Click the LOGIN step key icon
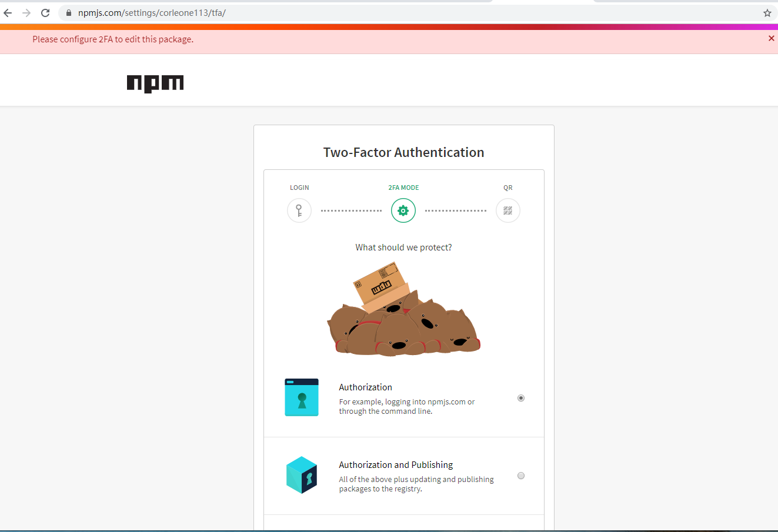The height and width of the screenshot is (532, 778). [x=299, y=210]
